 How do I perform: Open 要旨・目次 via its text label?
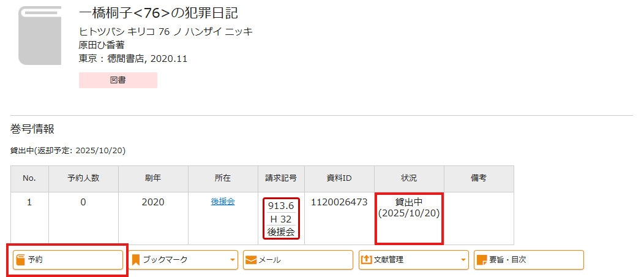pyautogui.click(x=509, y=260)
